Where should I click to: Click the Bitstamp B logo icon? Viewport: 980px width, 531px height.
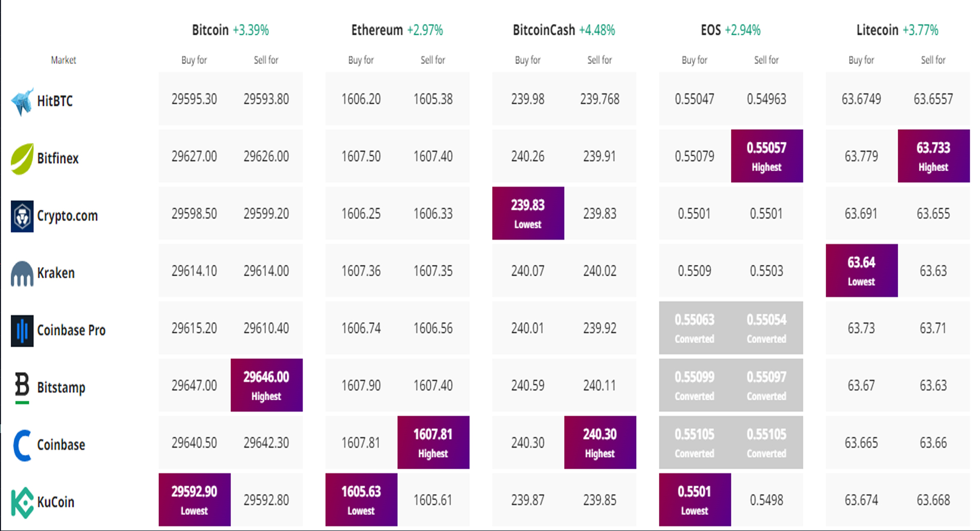pos(22,387)
